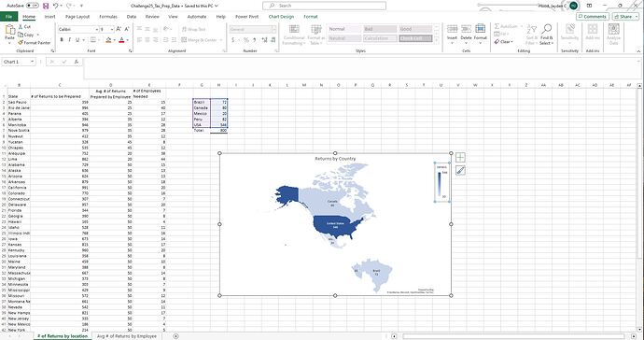Cut the selection with scissors icon
The height and width of the screenshot is (340, 644).
coord(21,27)
